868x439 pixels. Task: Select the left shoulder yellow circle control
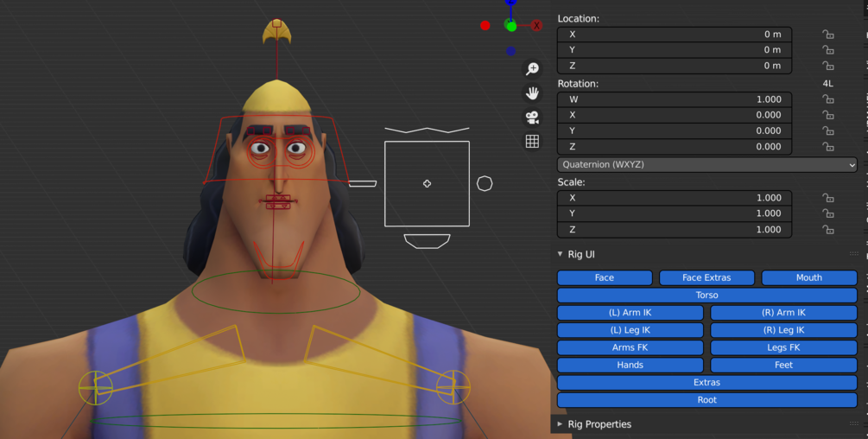(x=96, y=387)
